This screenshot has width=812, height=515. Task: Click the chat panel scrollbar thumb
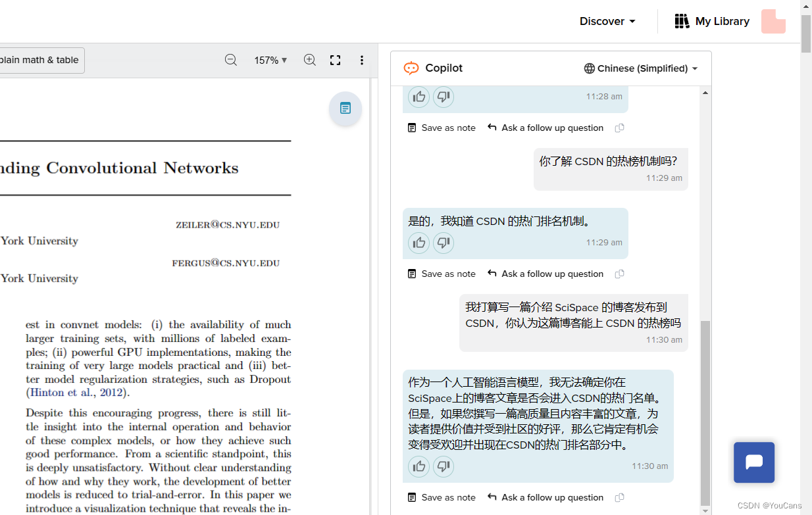pos(705,412)
